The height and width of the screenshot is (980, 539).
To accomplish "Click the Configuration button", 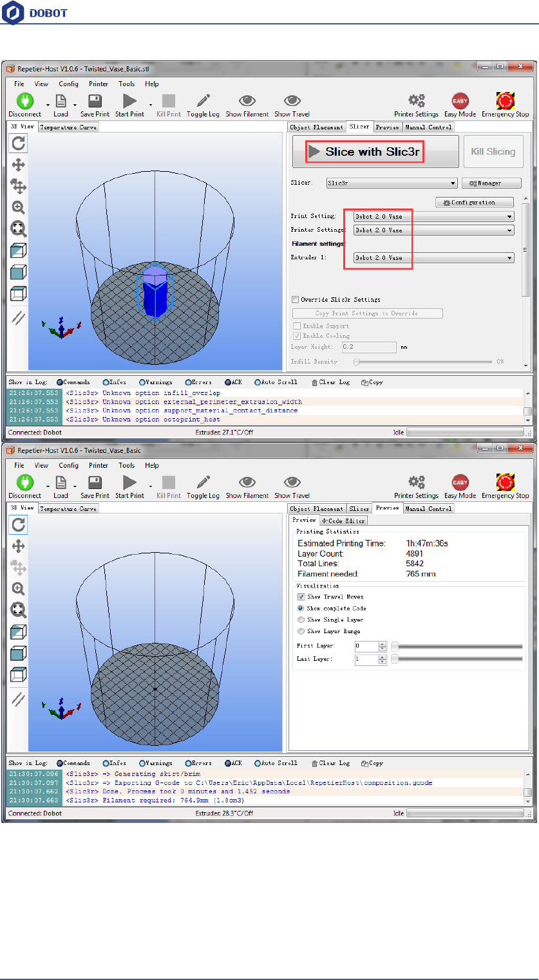I will pos(474,203).
